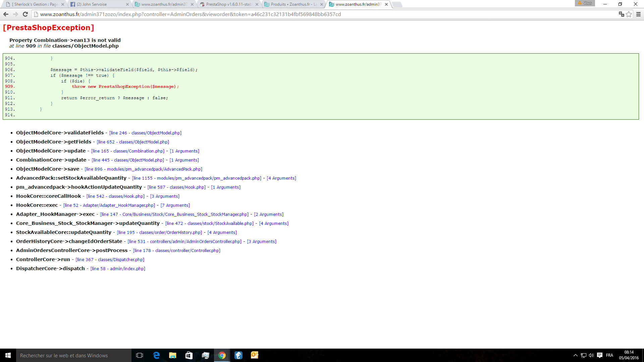The height and width of the screenshot is (362, 644).
Task: Open line 445 classes/ObjectModel.php link
Action: click(128, 160)
